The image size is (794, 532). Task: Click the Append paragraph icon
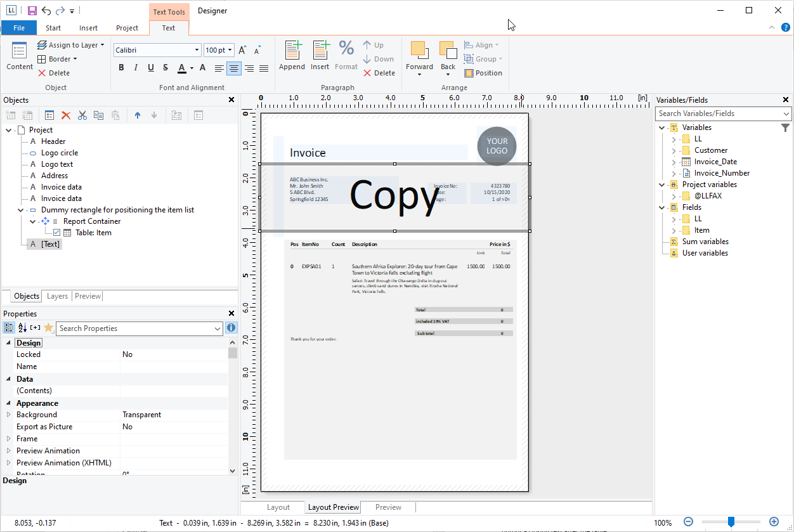292,51
